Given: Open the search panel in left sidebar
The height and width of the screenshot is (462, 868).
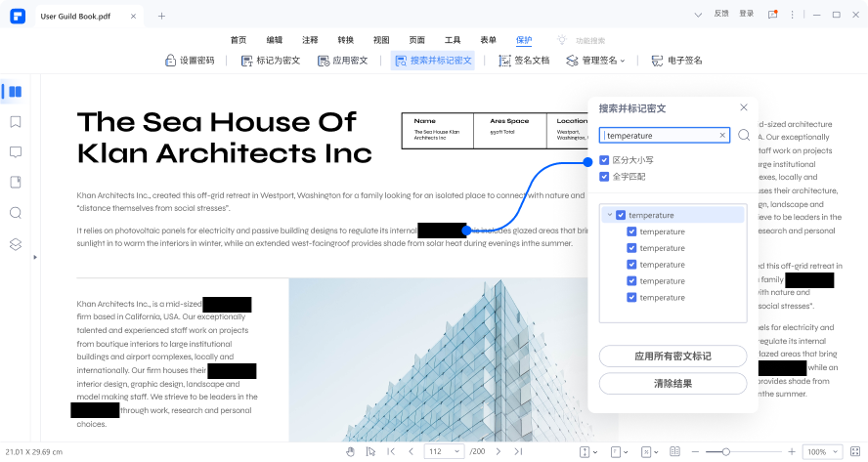Looking at the screenshot, I should click(x=15, y=213).
